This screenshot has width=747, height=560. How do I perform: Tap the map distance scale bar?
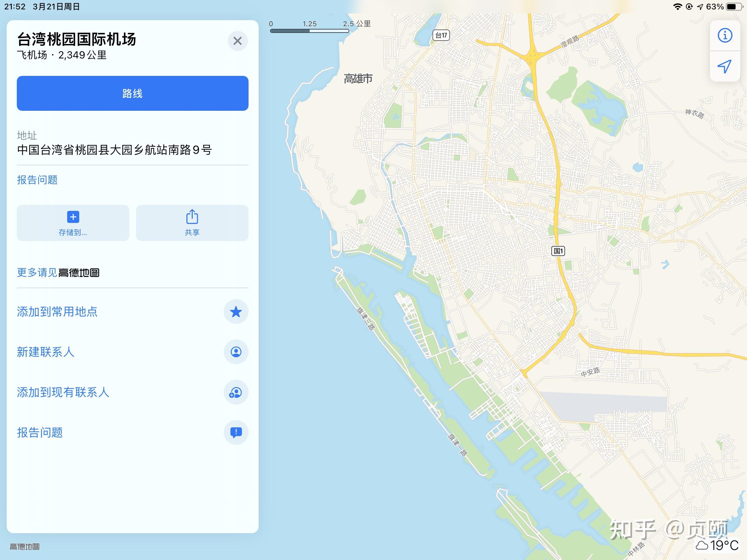point(309,31)
